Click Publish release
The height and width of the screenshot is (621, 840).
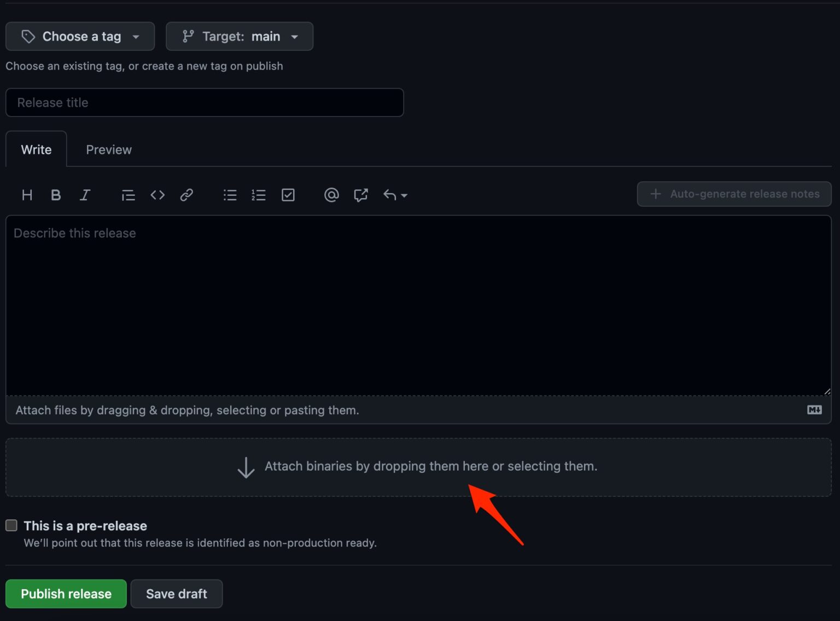coord(66,594)
